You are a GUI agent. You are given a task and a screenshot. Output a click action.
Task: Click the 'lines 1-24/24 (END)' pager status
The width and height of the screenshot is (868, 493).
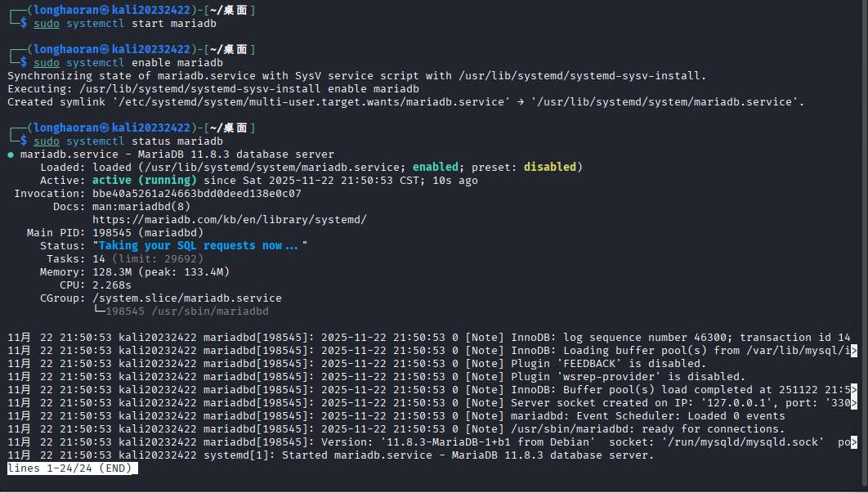coord(73,468)
